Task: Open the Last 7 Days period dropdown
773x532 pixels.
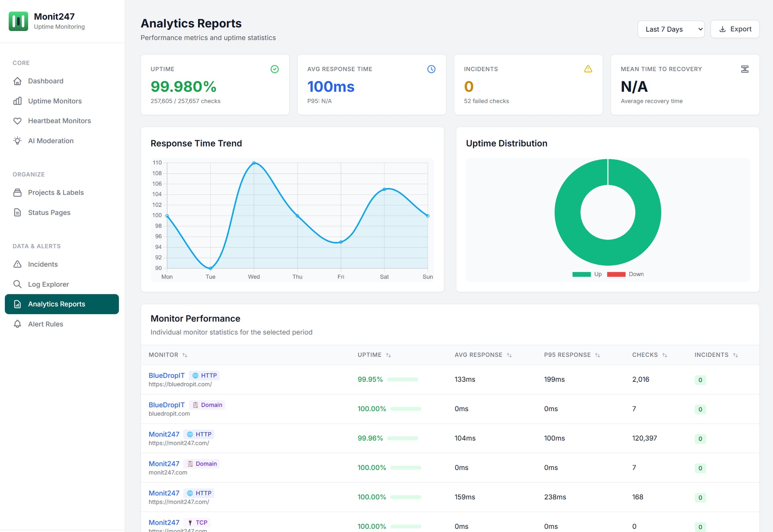Action: [671, 29]
